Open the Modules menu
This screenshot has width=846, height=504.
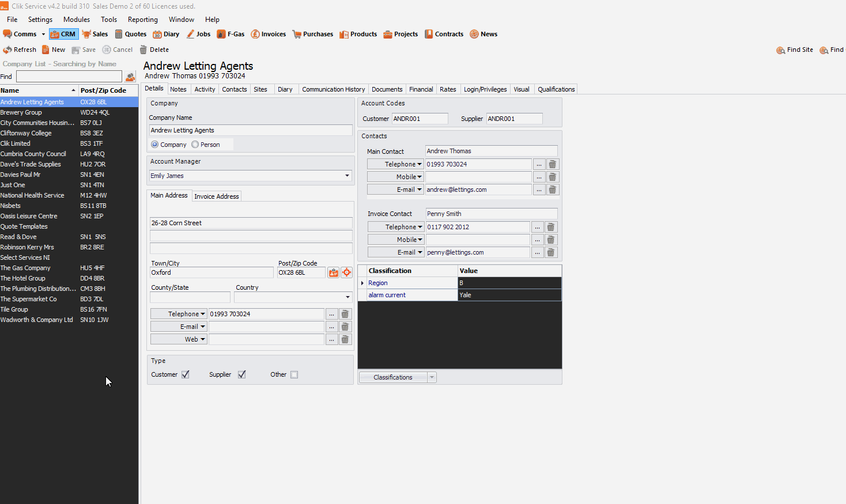click(77, 20)
